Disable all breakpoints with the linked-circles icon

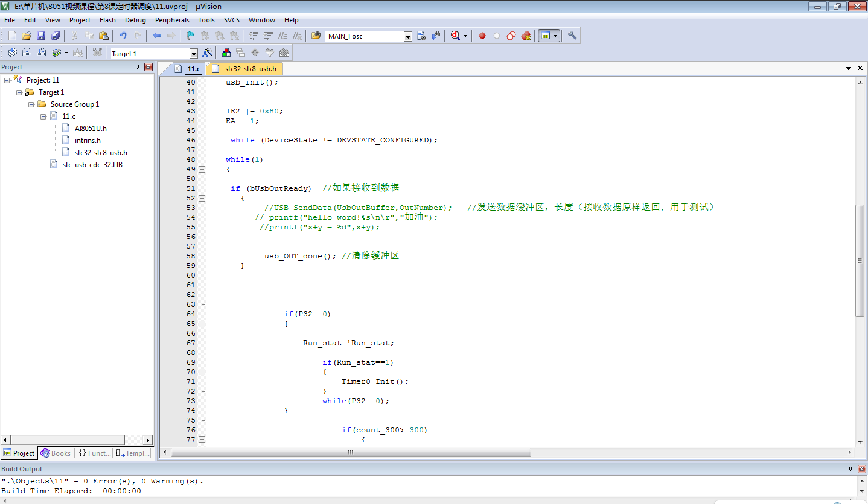(x=511, y=36)
